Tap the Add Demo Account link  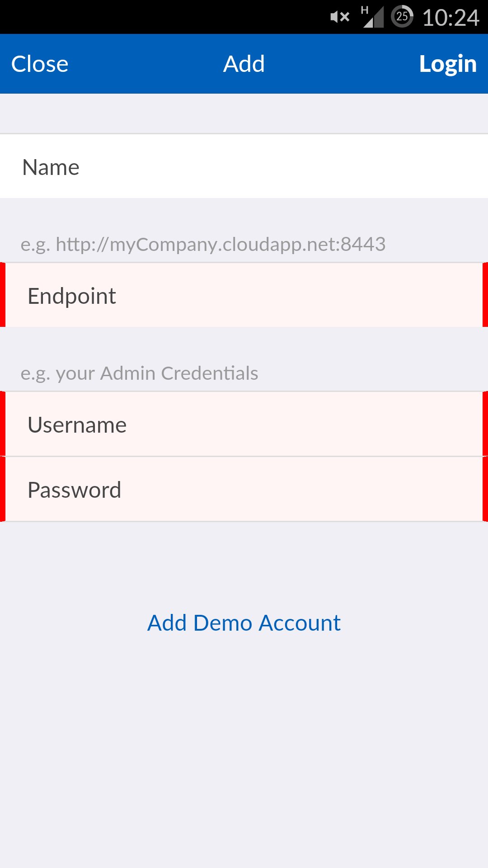(244, 623)
